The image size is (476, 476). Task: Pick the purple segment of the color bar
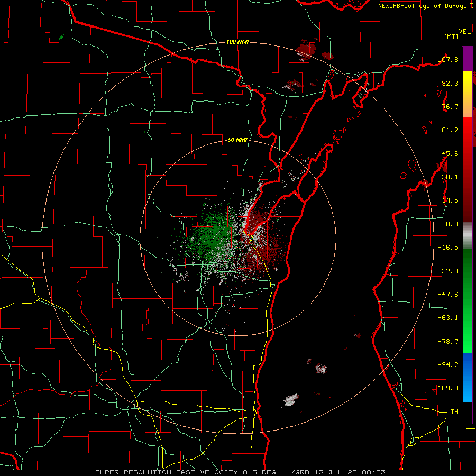point(467,59)
